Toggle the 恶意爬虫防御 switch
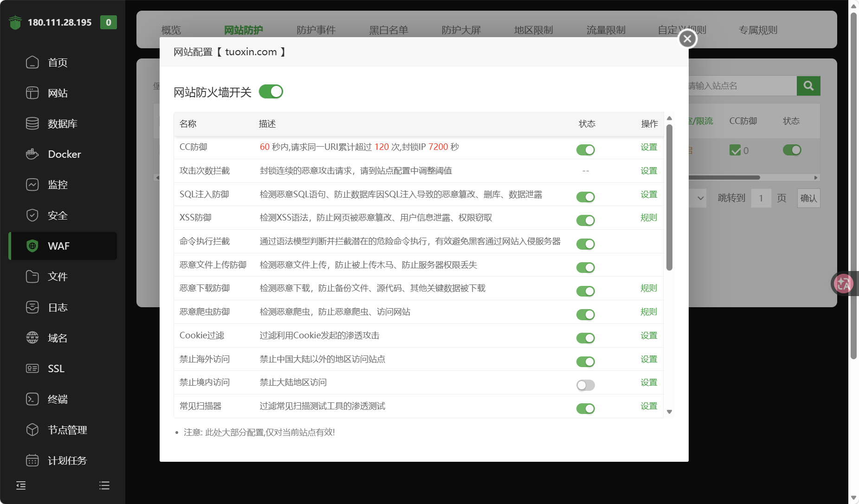 coord(586,315)
